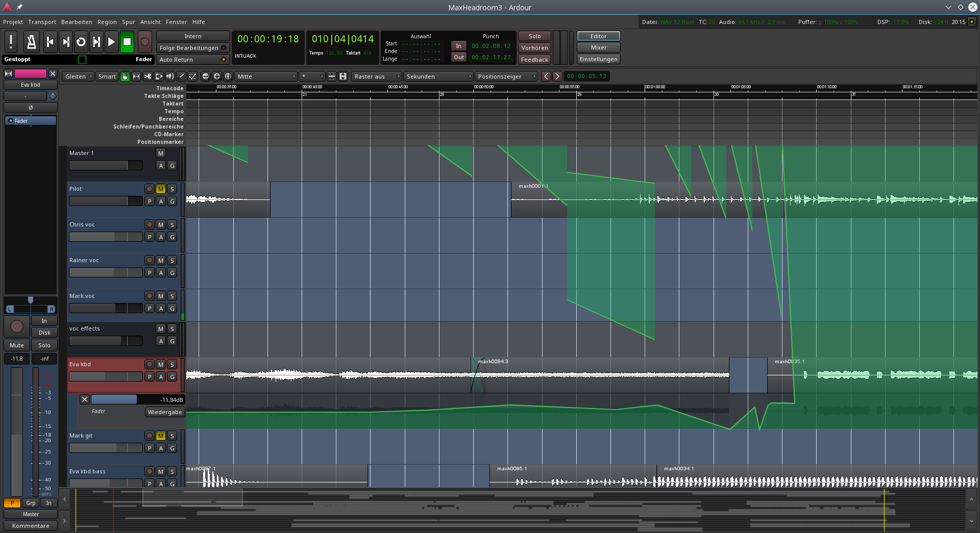Open the Transport menu
Image resolution: width=980 pixels, height=533 pixels.
coord(42,22)
